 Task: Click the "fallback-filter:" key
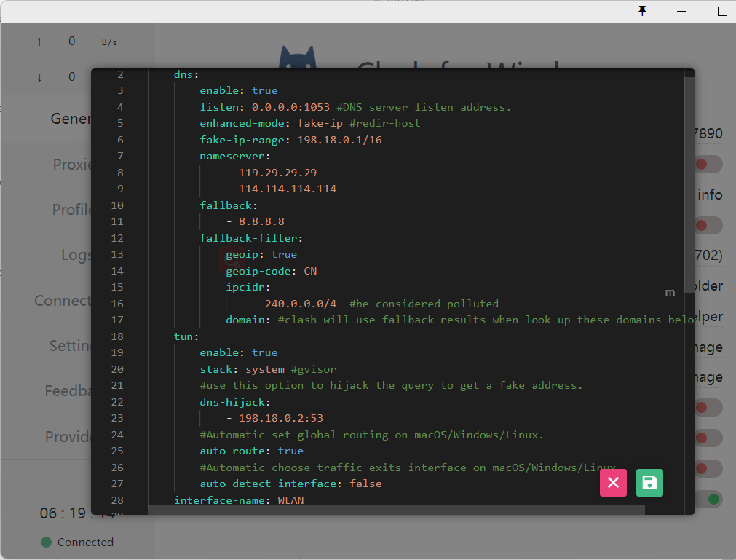(252, 238)
